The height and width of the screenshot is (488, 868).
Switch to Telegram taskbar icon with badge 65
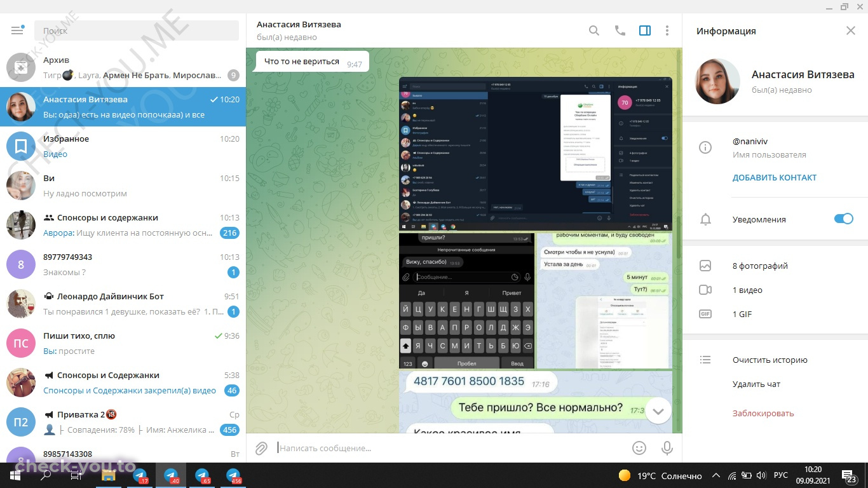click(x=202, y=475)
